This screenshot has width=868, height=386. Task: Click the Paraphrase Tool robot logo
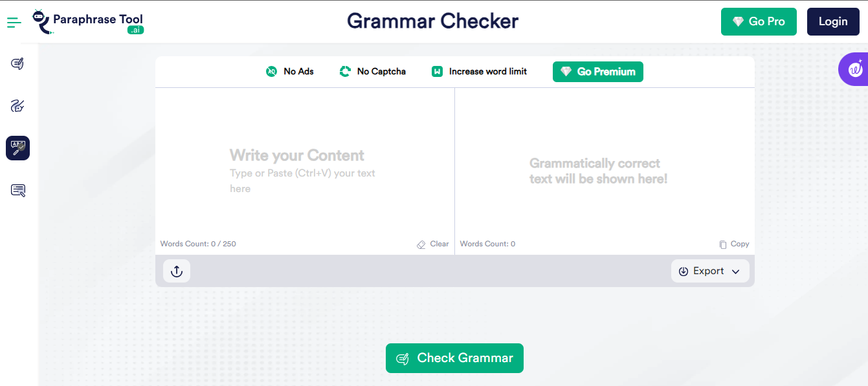(41, 21)
